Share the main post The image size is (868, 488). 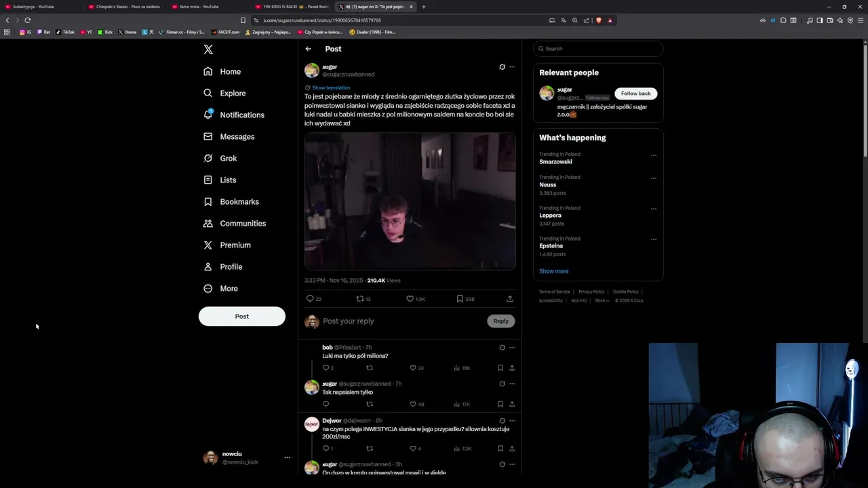(x=510, y=299)
